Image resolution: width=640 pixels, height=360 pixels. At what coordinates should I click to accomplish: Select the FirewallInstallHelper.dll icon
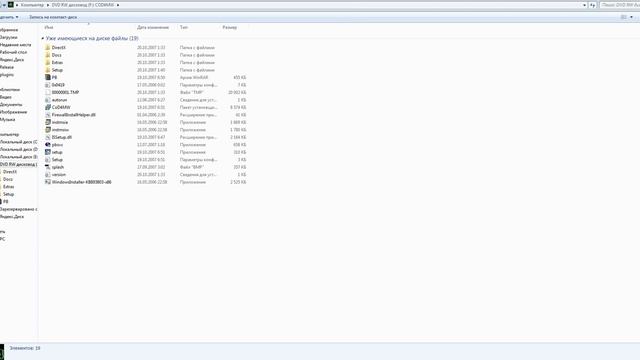(48, 115)
